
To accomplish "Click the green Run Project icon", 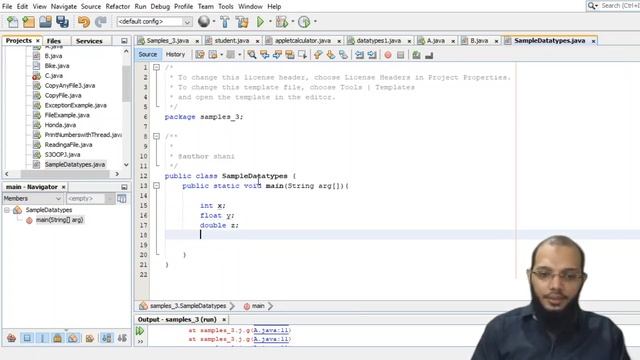I will (260, 22).
